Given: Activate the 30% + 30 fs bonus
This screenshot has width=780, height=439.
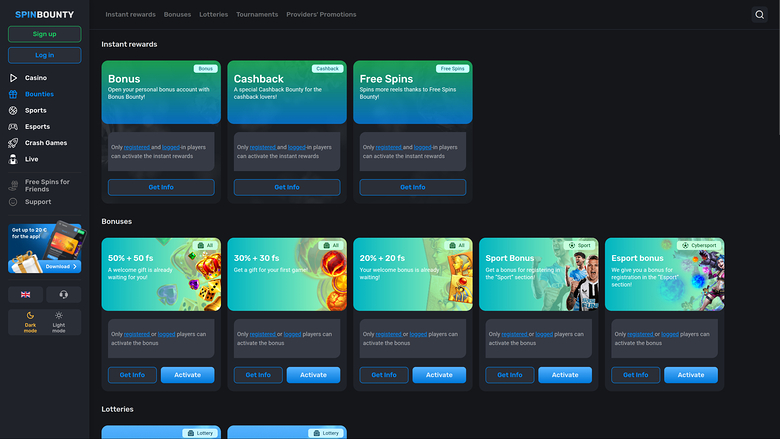Looking at the screenshot, I should click(313, 375).
